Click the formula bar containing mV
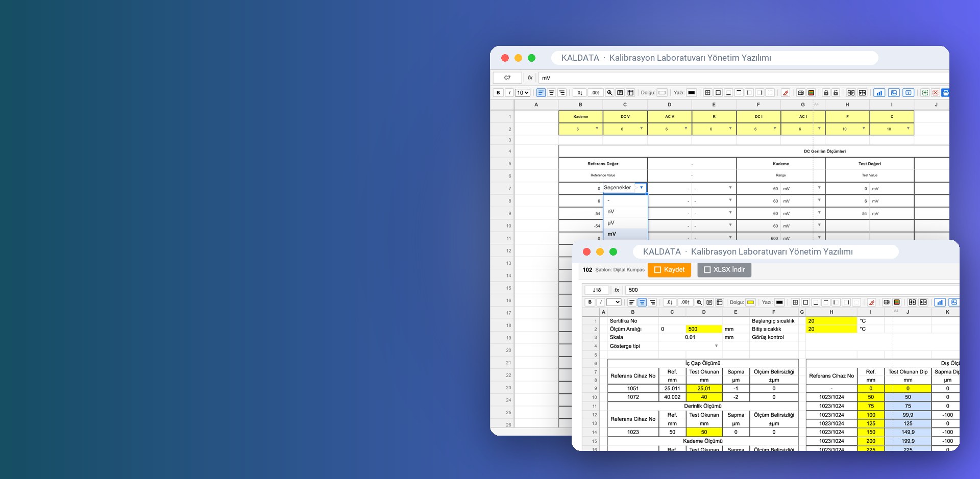Screen dimensions: 980x479 (x=744, y=78)
